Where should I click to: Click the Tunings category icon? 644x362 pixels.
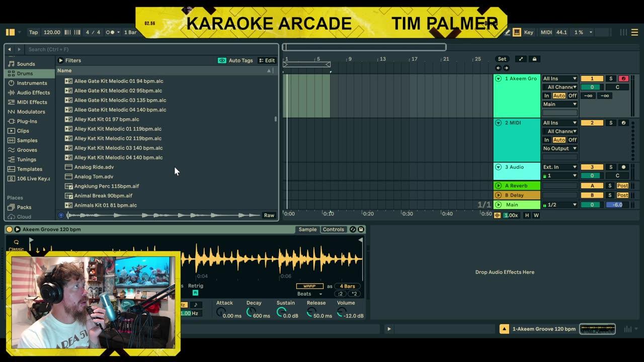pos(12,159)
